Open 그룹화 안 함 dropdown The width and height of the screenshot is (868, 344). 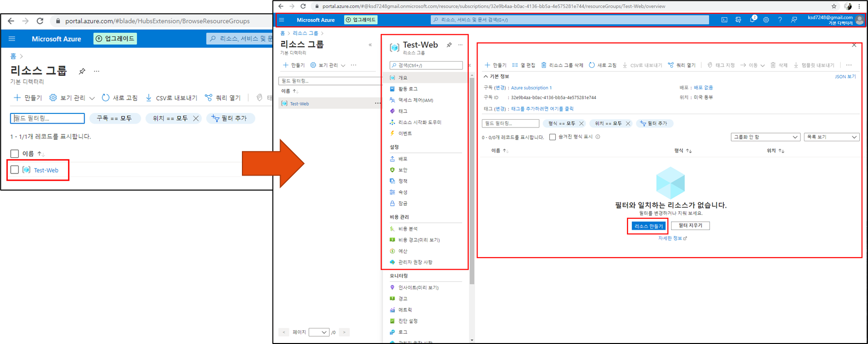tap(765, 137)
